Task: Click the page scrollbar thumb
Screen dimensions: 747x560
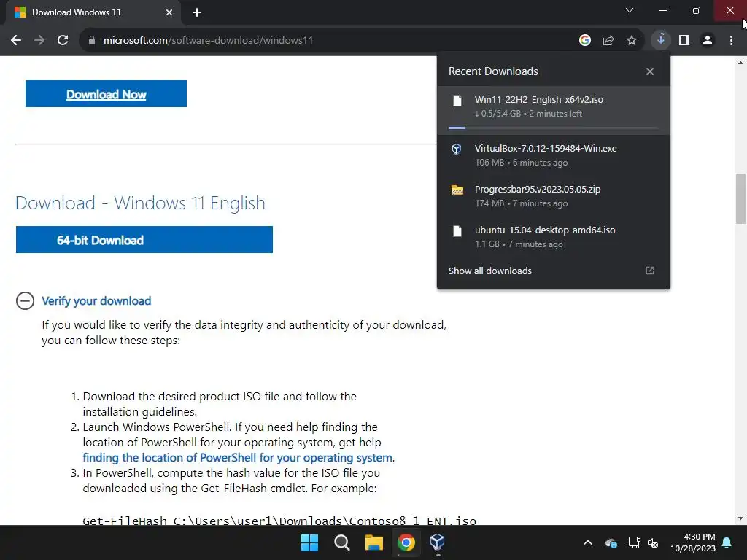Action: coord(740,198)
